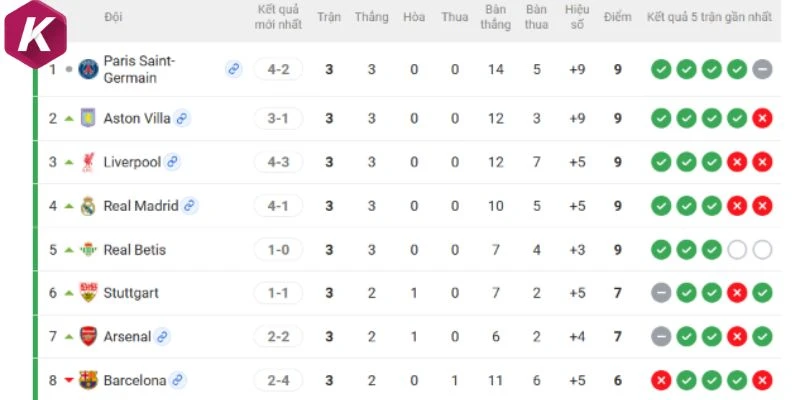Viewport: 800px width, 400px height.
Task: Sort by the Hiệu số column header
Action: (577, 17)
